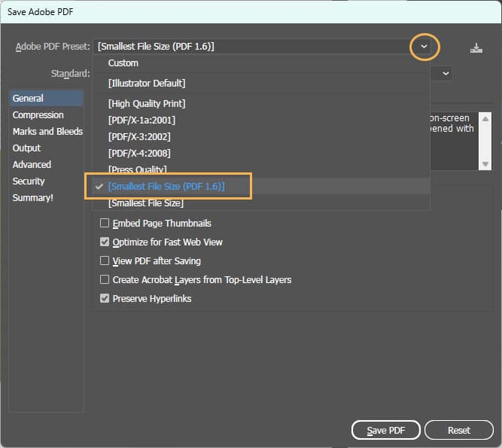The height and width of the screenshot is (448, 502).
Task: Click the Save PDF button
Action: click(x=385, y=430)
